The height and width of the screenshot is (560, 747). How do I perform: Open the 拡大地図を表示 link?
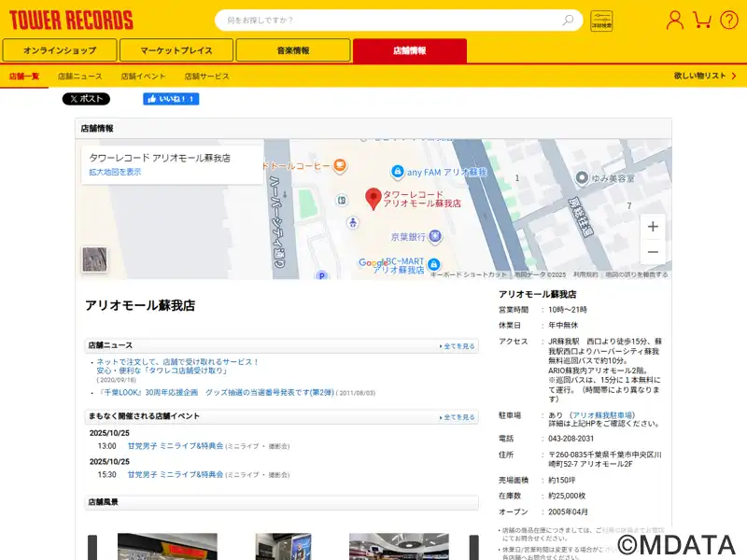click(x=115, y=173)
